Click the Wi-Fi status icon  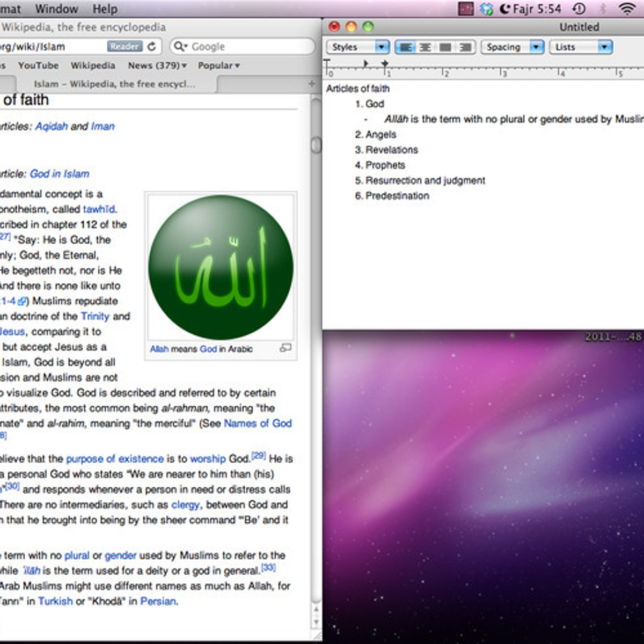(626, 9)
